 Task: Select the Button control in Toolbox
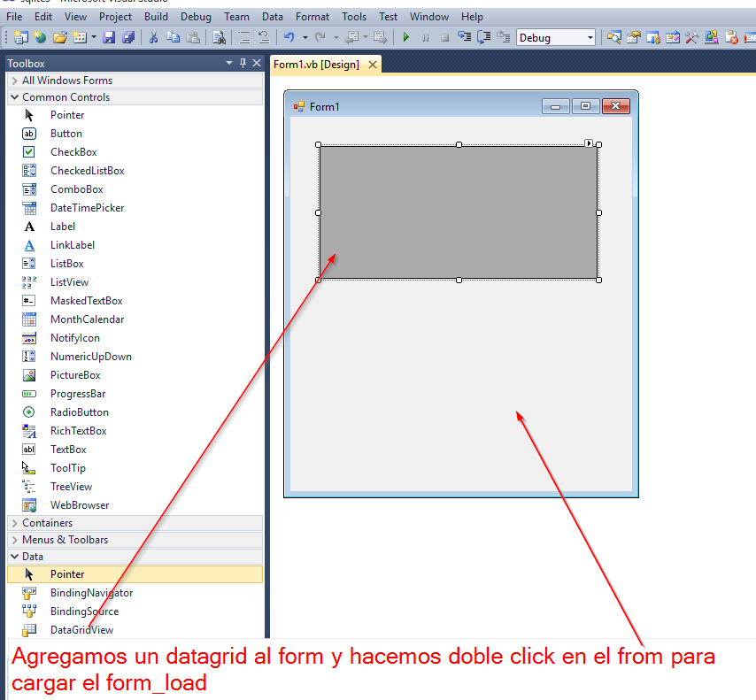coord(135,134)
